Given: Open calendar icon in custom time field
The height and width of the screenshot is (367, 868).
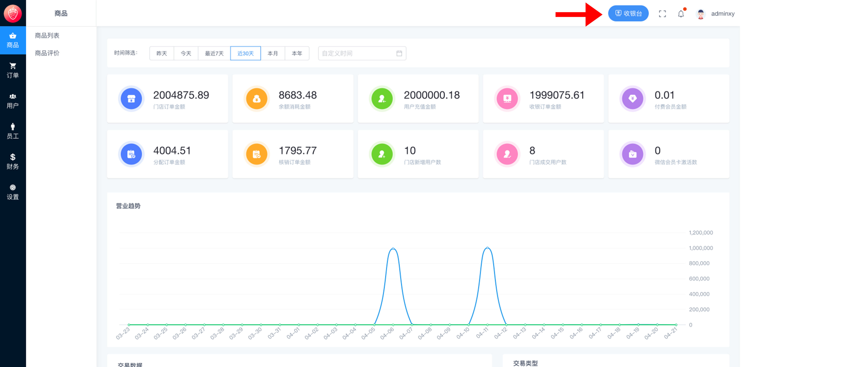Looking at the screenshot, I should (x=399, y=53).
